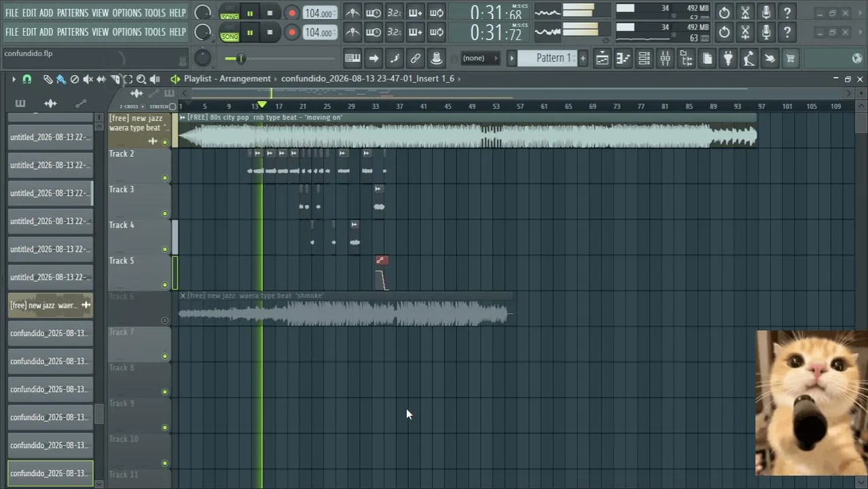Show automation clips via picker panel node icon
The height and width of the screenshot is (489, 868).
[x=81, y=103]
